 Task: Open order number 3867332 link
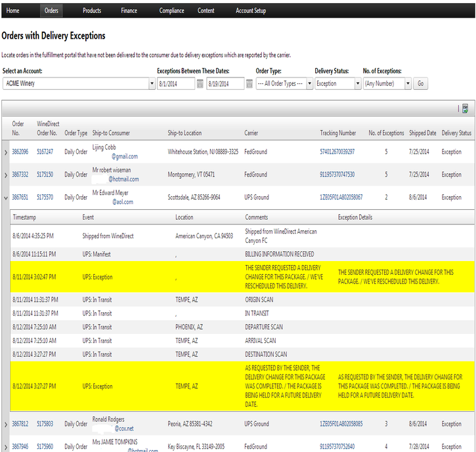click(x=20, y=175)
